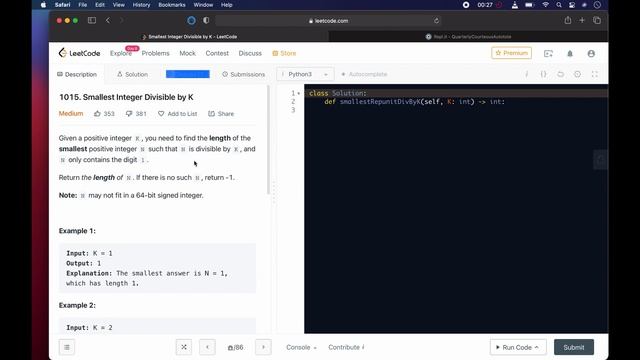
Task: Open Problems in the LeetCode navbar
Action: point(156,53)
